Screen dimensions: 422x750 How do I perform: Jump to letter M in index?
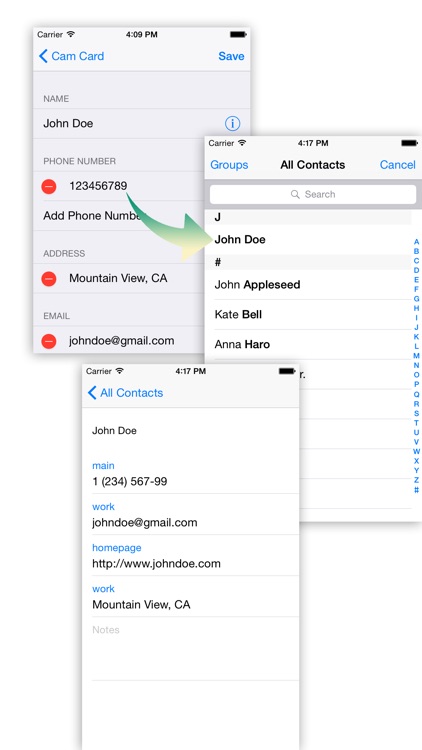click(x=416, y=356)
